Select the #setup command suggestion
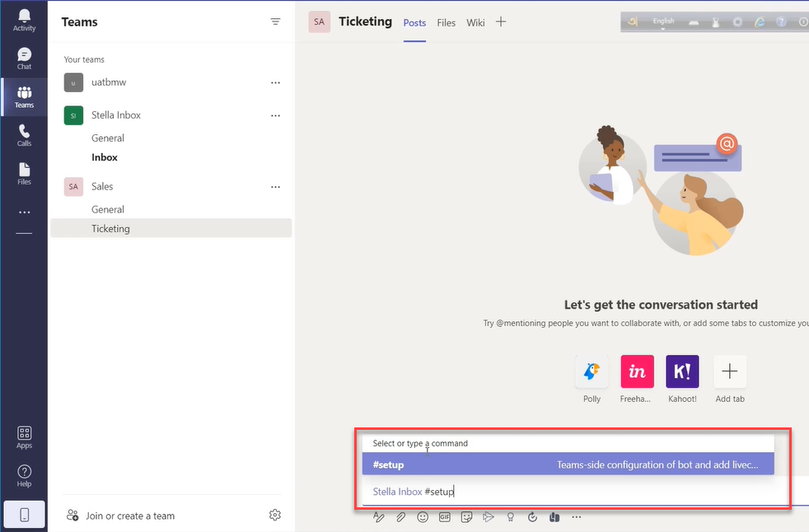The width and height of the screenshot is (809, 532). (568, 464)
